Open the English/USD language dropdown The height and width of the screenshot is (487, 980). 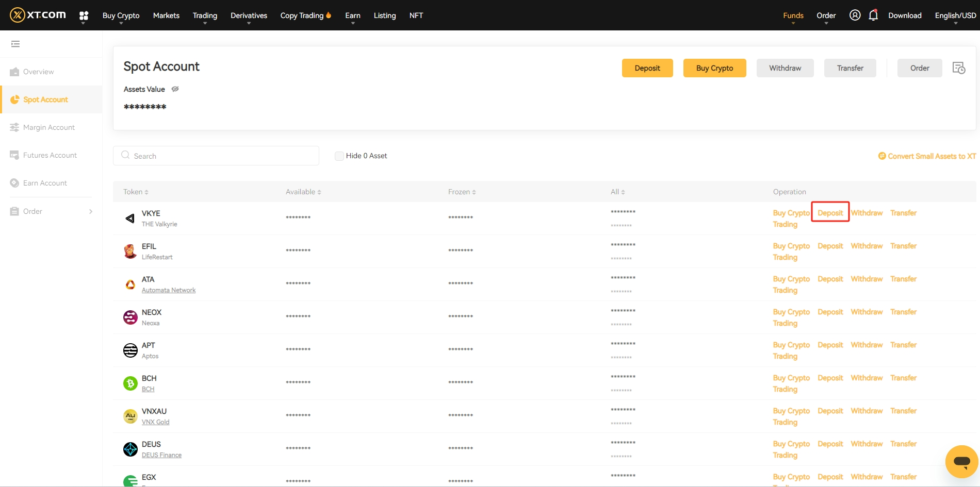pos(955,15)
